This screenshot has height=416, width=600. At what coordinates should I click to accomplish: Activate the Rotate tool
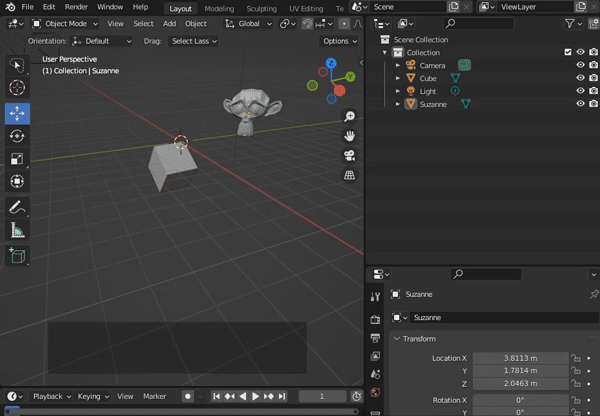(x=17, y=136)
